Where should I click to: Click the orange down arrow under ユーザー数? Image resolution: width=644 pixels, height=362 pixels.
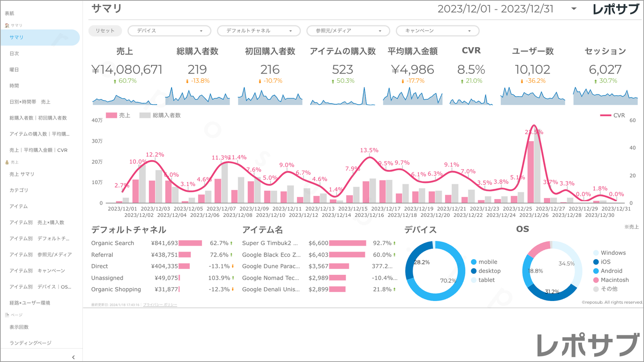(x=522, y=81)
